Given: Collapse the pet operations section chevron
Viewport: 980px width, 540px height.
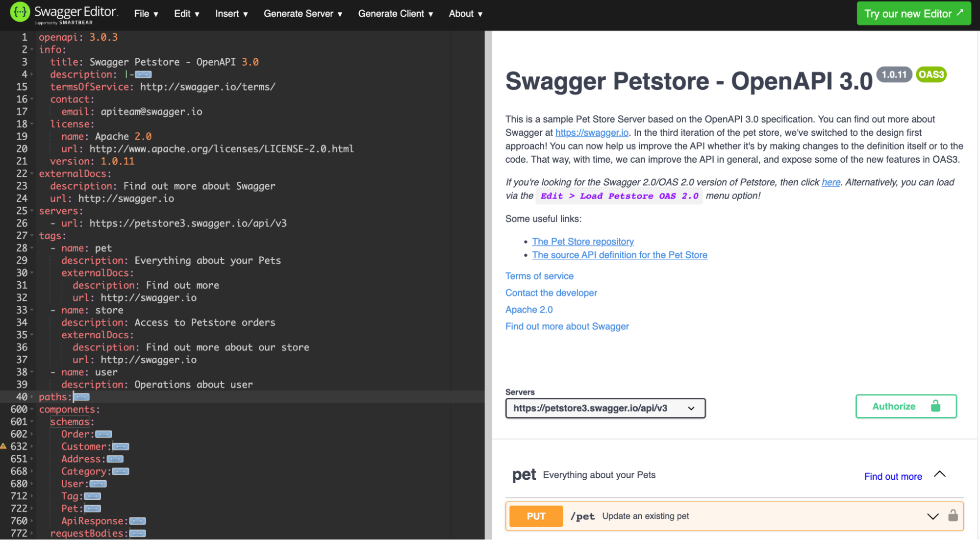Looking at the screenshot, I should (940, 474).
